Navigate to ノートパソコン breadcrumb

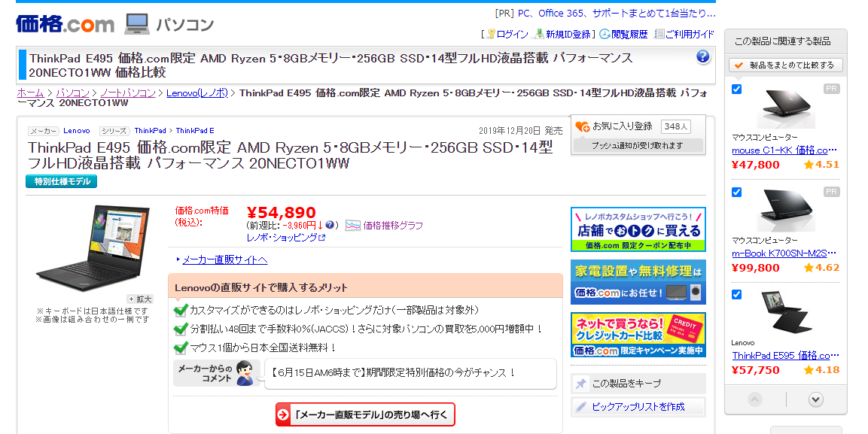[x=128, y=93]
